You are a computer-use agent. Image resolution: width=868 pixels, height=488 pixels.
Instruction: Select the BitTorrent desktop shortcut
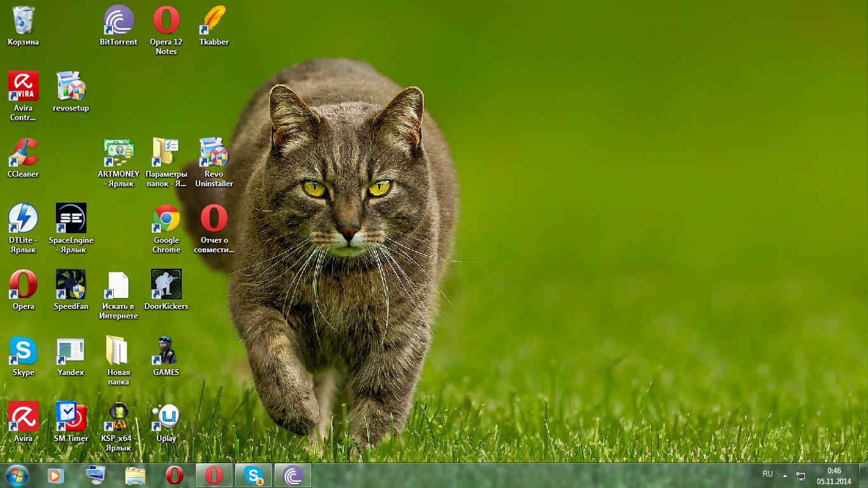click(x=118, y=26)
